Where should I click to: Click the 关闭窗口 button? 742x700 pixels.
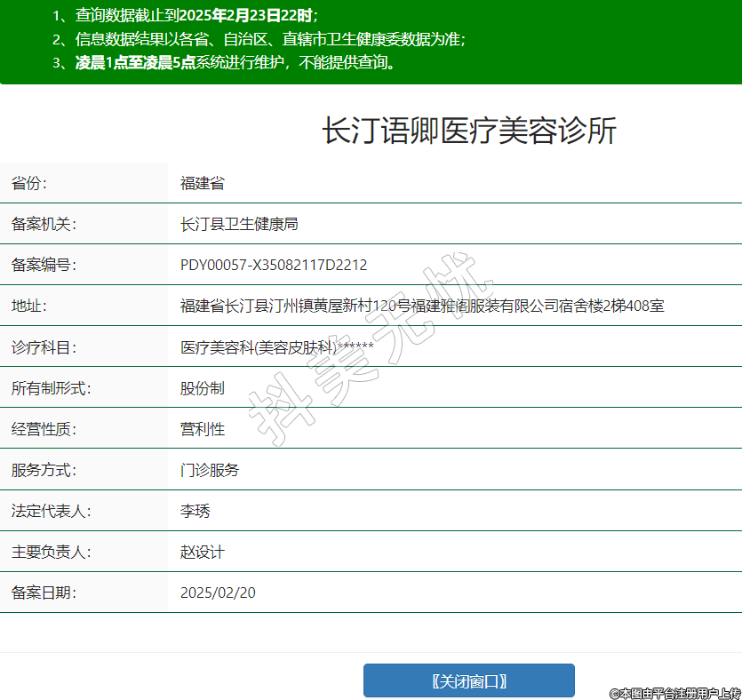(468, 680)
